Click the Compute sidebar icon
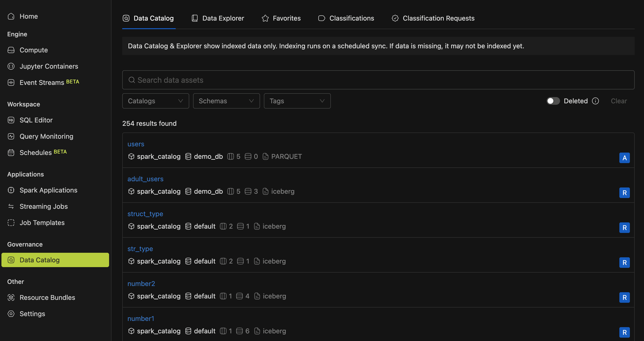644x341 pixels. pyautogui.click(x=11, y=50)
